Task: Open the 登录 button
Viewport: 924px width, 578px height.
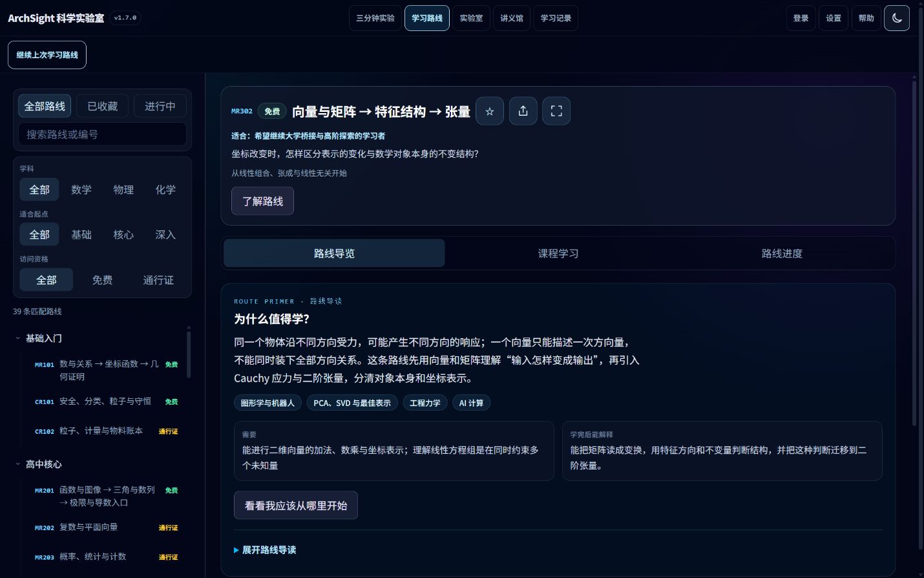Action: 801,18
